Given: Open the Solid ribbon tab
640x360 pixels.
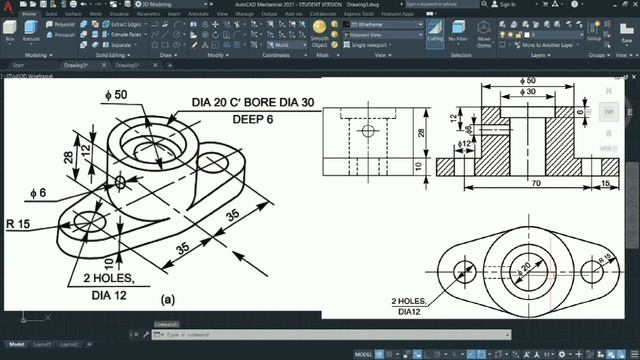Looking at the screenshot, I should (x=51, y=14).
